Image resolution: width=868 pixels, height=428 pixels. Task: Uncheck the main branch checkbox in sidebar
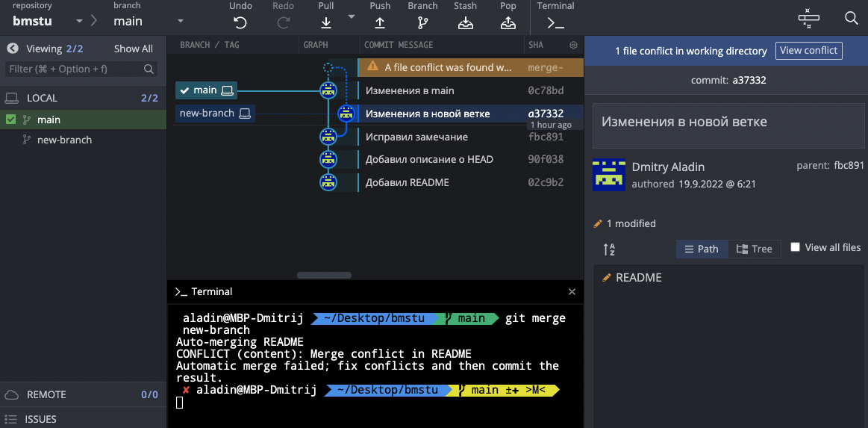coord(11,120)
